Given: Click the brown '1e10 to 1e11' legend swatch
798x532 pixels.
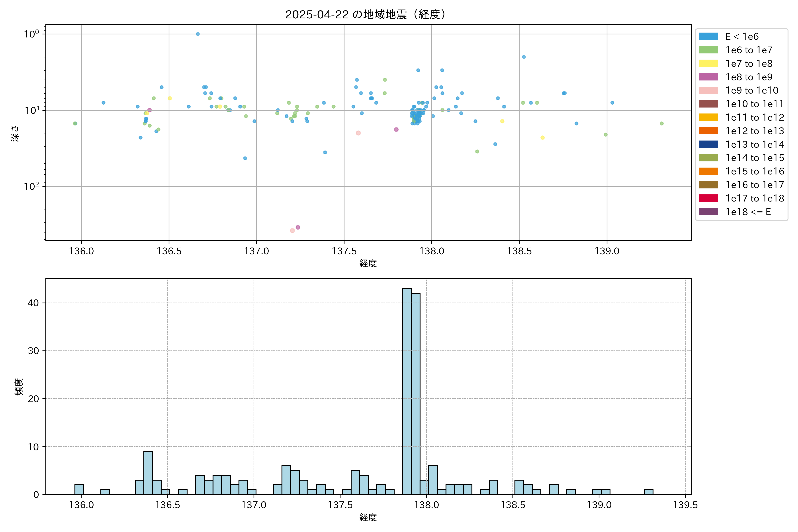Looking at the screenshot, I should tap(708, 104).
